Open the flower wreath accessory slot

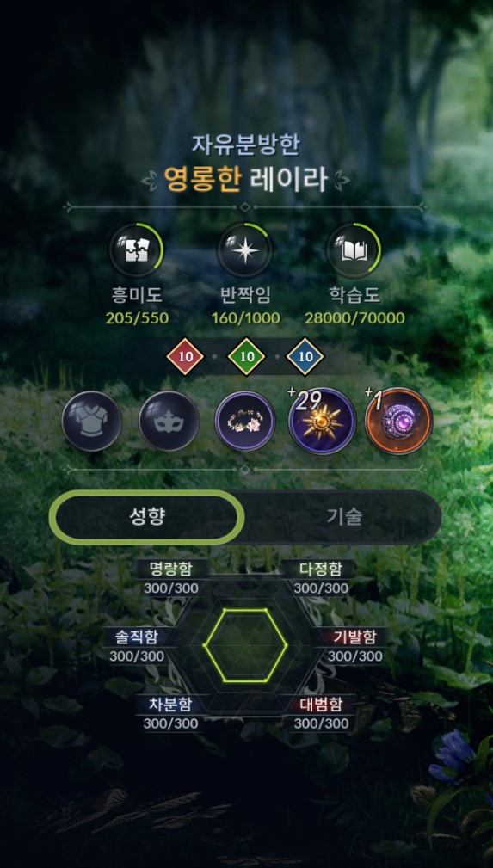245,422
